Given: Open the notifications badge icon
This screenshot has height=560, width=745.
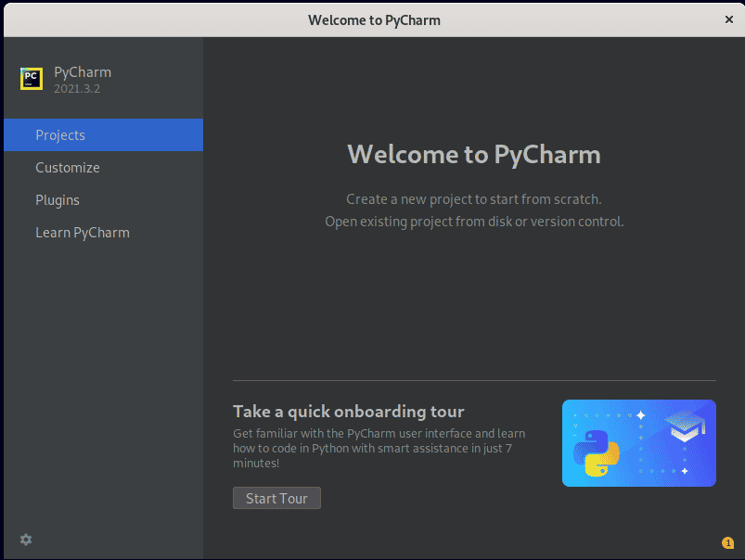Looking at the screenshot, I should tap(727, 542).
